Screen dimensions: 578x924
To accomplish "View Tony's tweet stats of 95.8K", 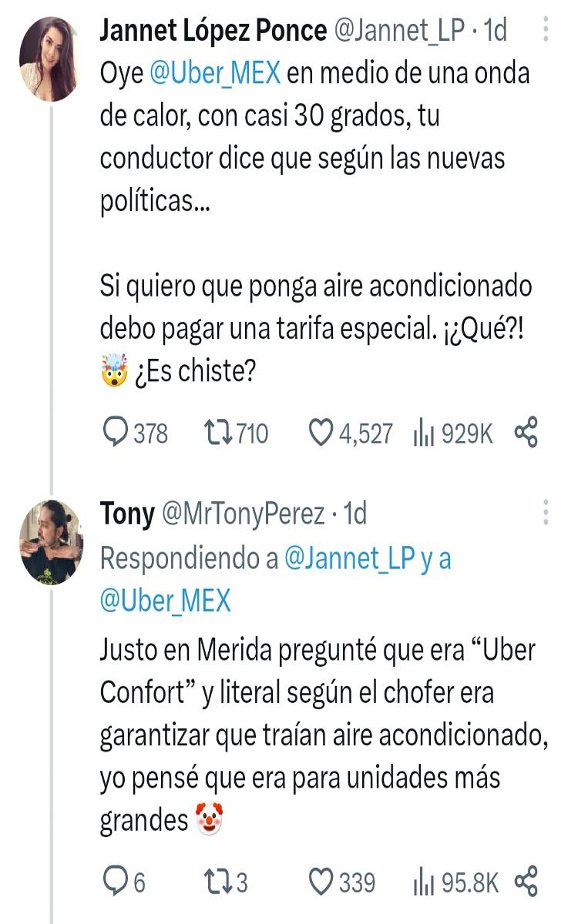I will click(456, 881).
